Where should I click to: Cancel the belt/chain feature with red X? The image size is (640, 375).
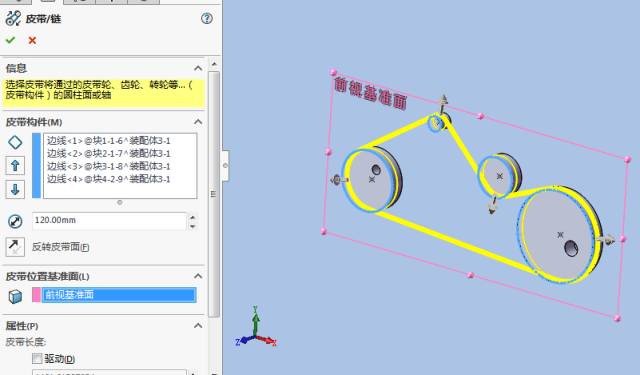pyautogui.click(x=32, y=40)
